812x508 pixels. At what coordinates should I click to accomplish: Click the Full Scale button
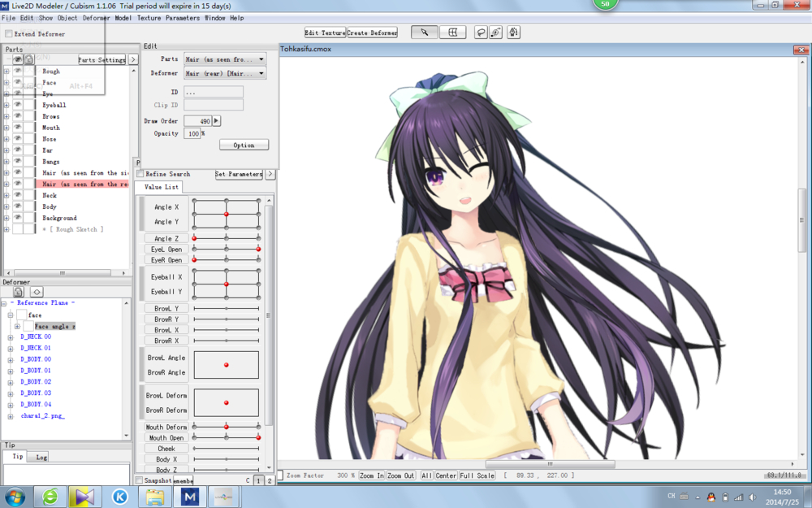click(x=477, y=475)
